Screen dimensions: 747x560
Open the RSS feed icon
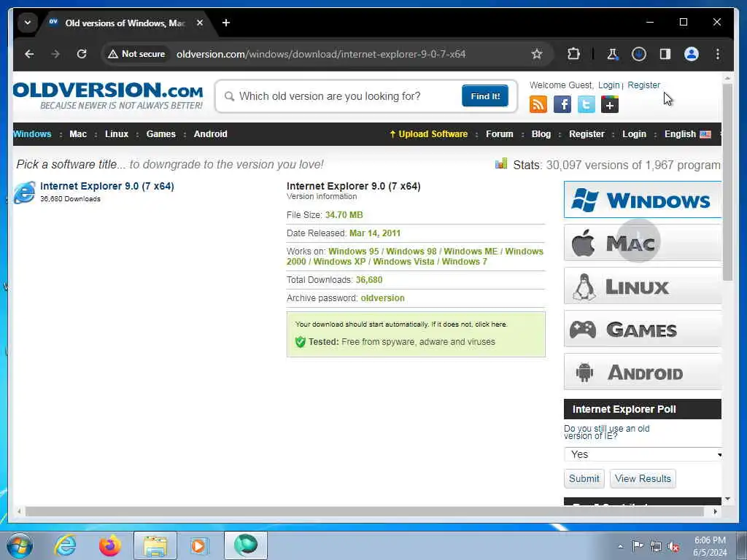click(538, 104)
